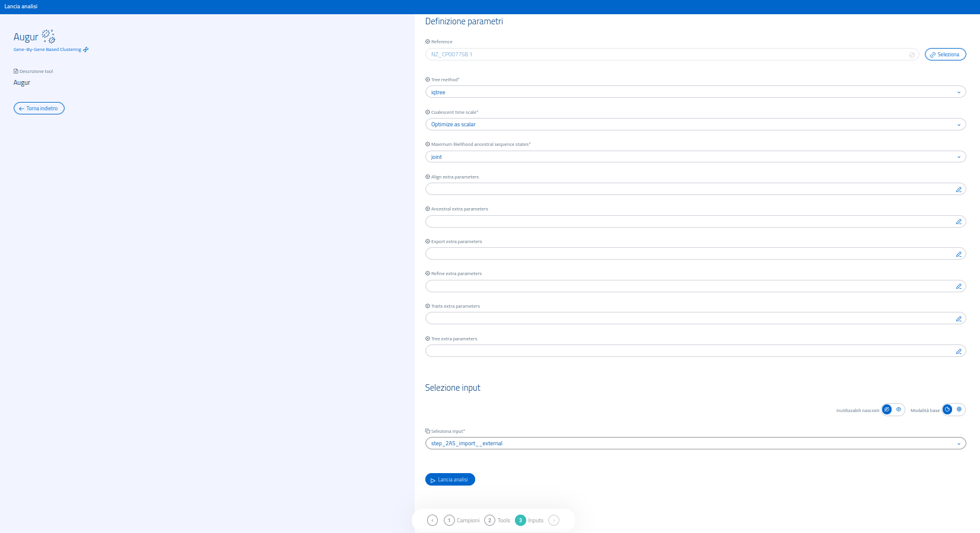Image resolution: width=980 pixels, height=533 pixels.
Task: Click the edit pencil for Tree extra parameters
Action: pos(958,352)
